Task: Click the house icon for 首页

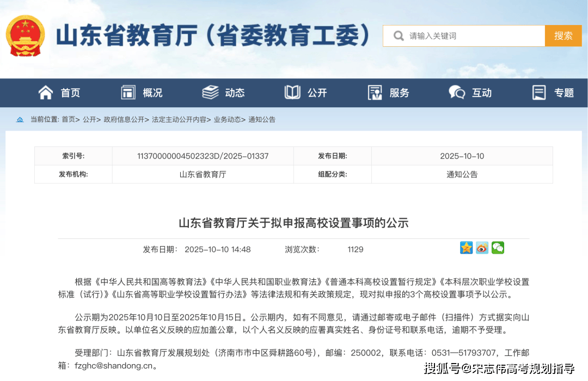Action: pos(46,93)
